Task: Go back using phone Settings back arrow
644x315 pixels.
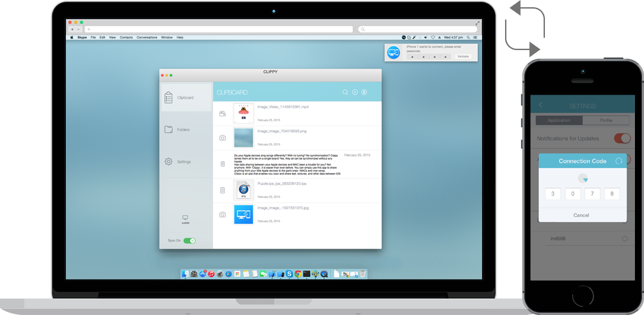Action: [x=541, y=106]
